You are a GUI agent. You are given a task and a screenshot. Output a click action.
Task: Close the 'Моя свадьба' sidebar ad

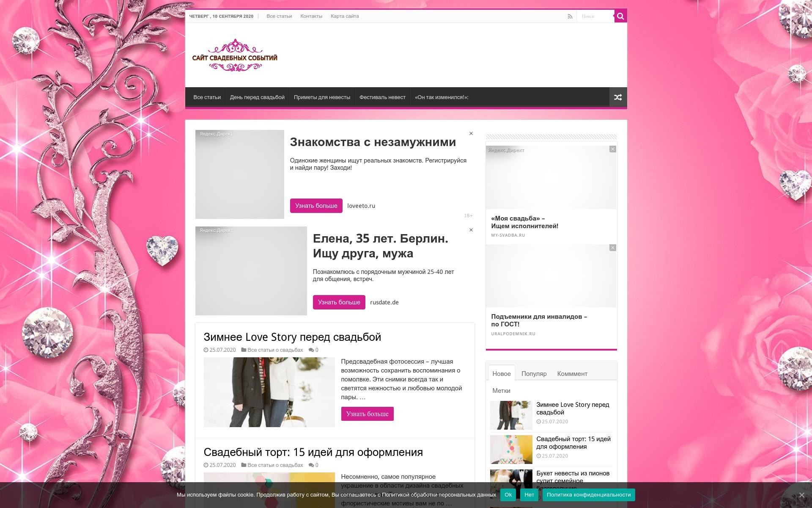[612, 149]
